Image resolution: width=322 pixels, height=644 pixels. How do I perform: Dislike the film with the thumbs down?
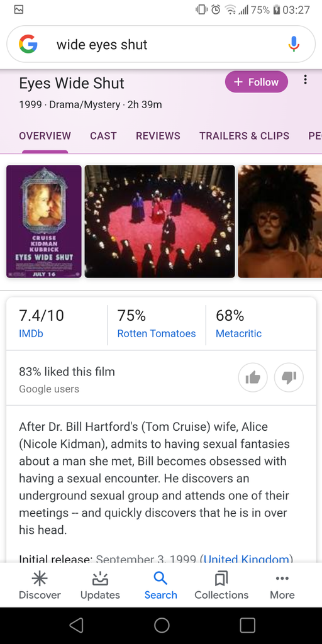tap(289, 377)
